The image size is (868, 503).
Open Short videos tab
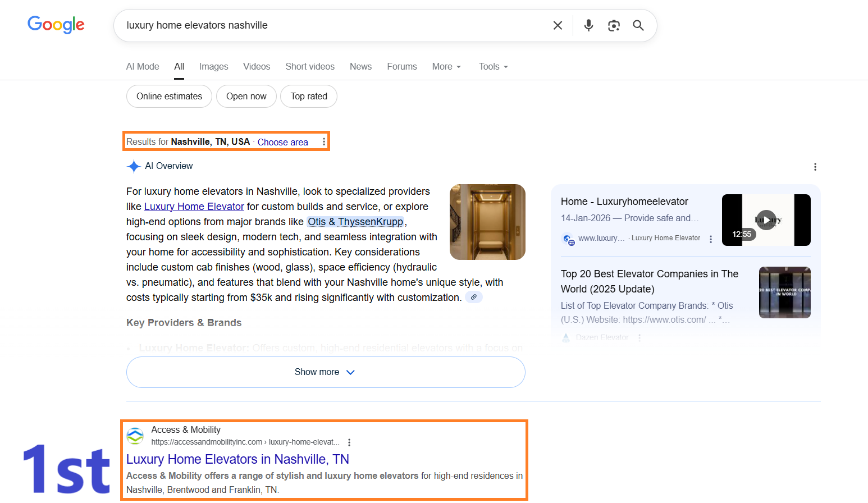point(310,66)
